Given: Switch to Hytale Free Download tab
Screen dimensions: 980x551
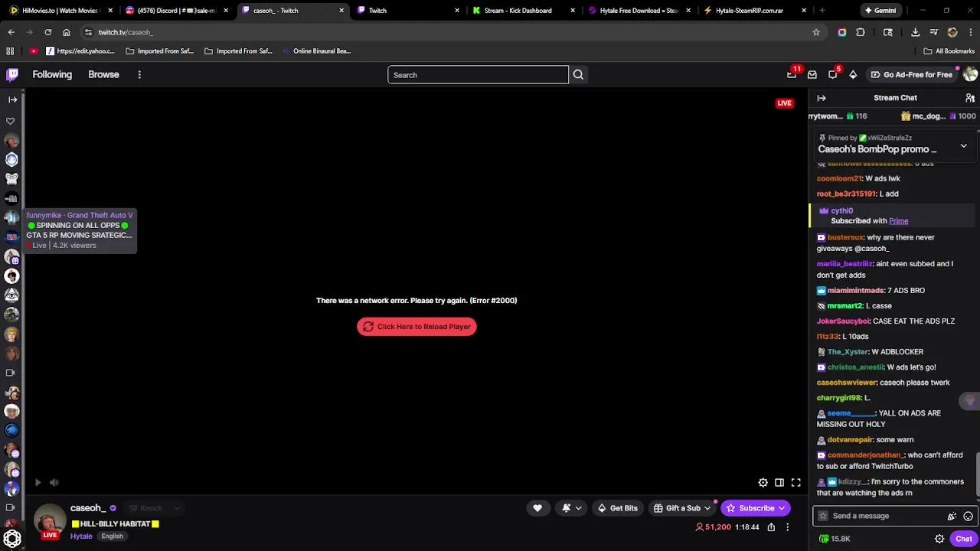Looking at the screenshot, I should click(639, 11).
